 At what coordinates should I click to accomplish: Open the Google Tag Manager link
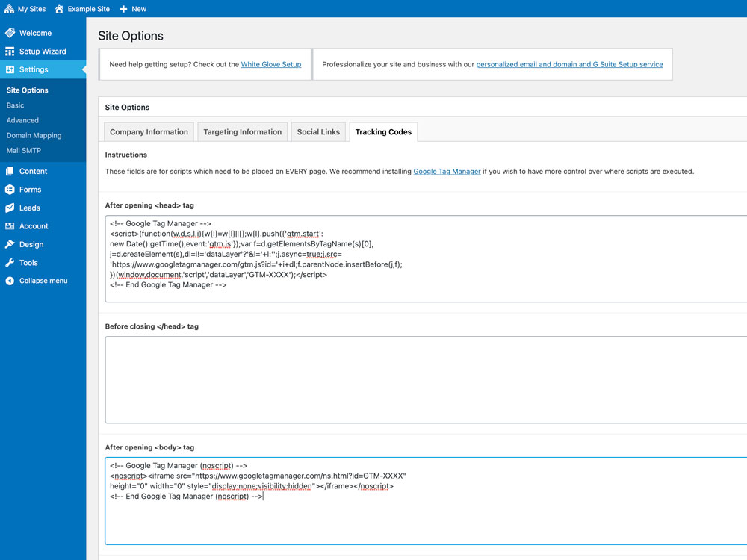point(447,172)
